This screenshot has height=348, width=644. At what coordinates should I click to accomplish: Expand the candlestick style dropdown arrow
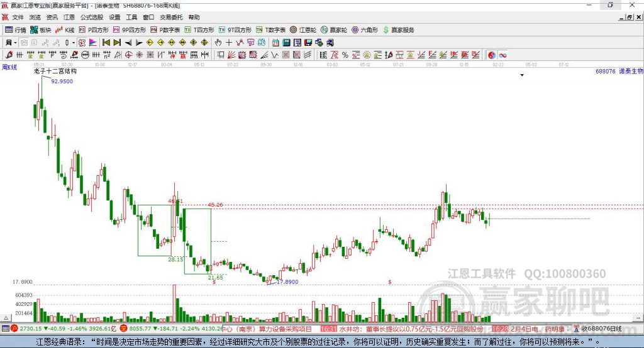point(74,43)
